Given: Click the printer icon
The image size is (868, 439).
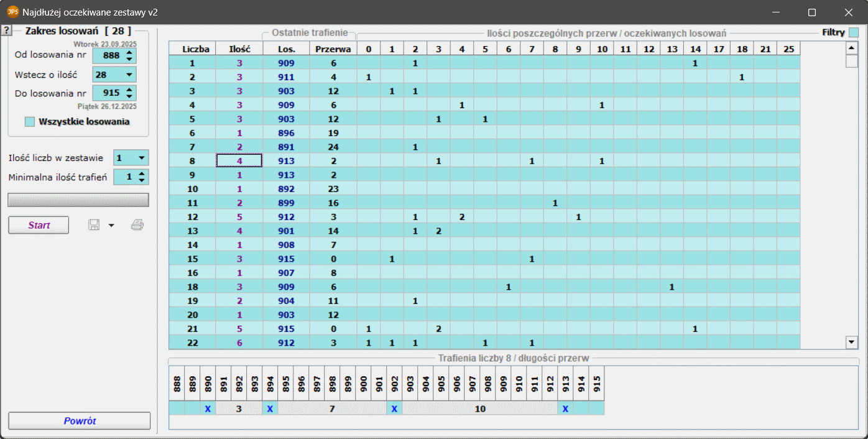Looking at the screenshot, I should point(137,225).
